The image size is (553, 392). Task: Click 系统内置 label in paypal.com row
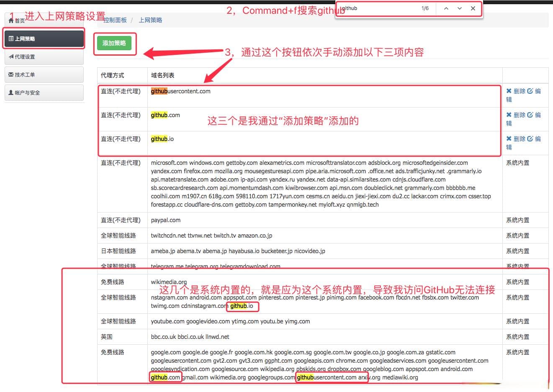click(518, 220)
